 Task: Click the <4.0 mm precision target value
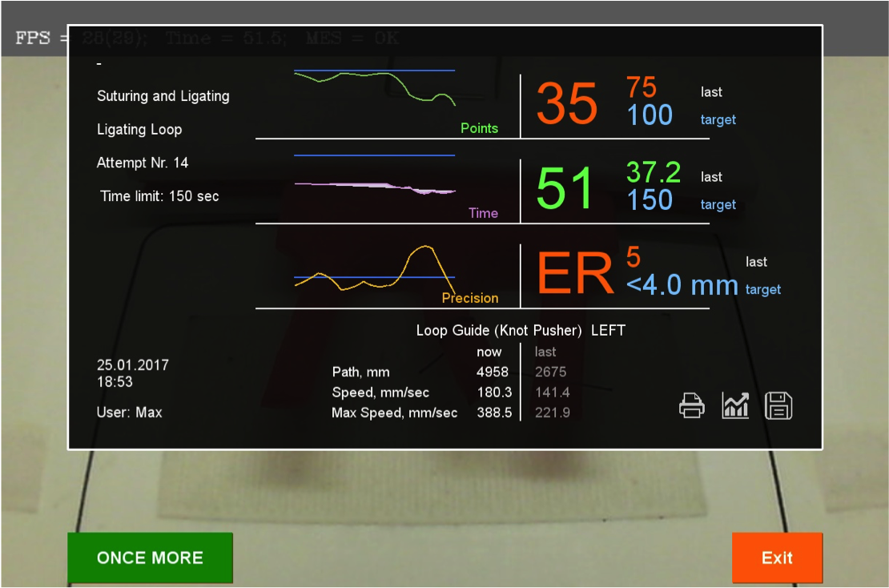pos(682,284)
